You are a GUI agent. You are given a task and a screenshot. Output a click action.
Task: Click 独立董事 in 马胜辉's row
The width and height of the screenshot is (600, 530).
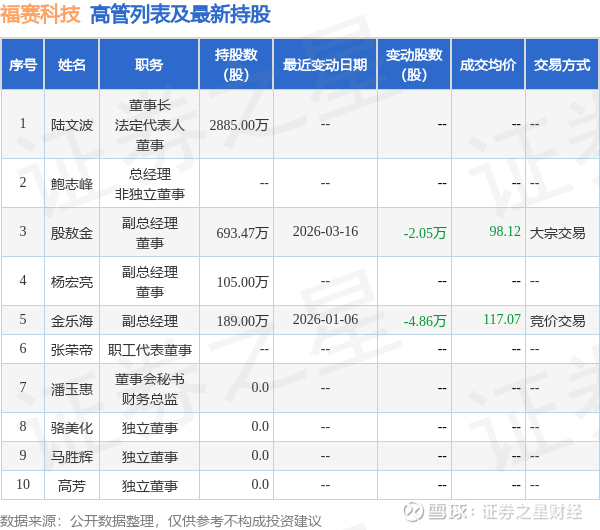coord(149,457)
